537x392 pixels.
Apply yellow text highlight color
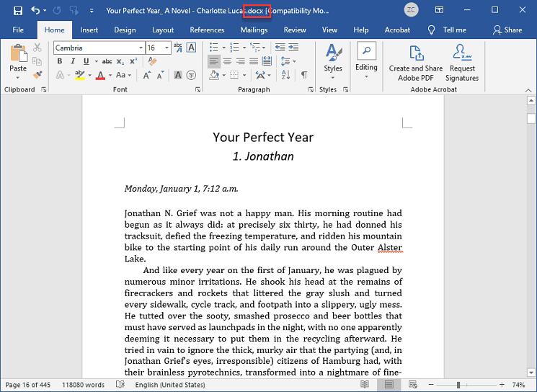[80, 75]
